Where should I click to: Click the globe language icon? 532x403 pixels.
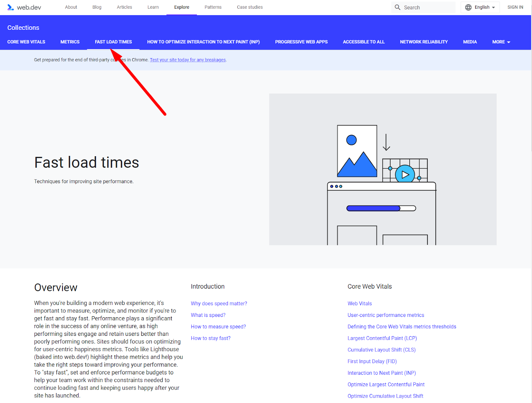468,7
